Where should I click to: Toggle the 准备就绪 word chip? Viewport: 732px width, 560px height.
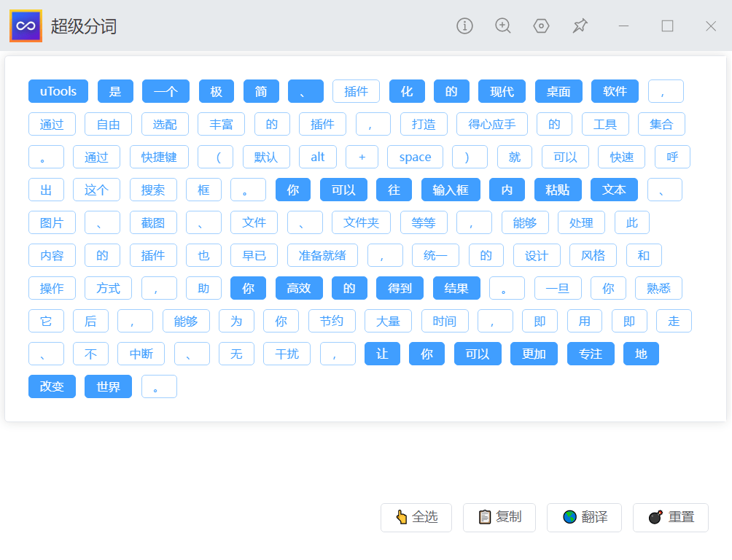(322, 255)
